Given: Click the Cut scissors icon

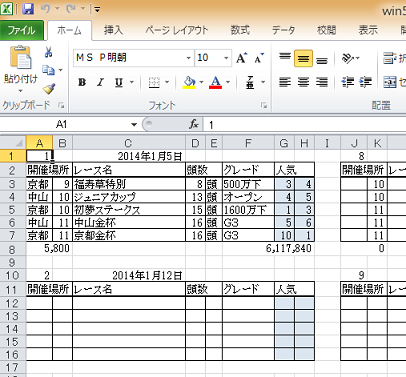Looking at the screenshot, I should click(49, 52).
